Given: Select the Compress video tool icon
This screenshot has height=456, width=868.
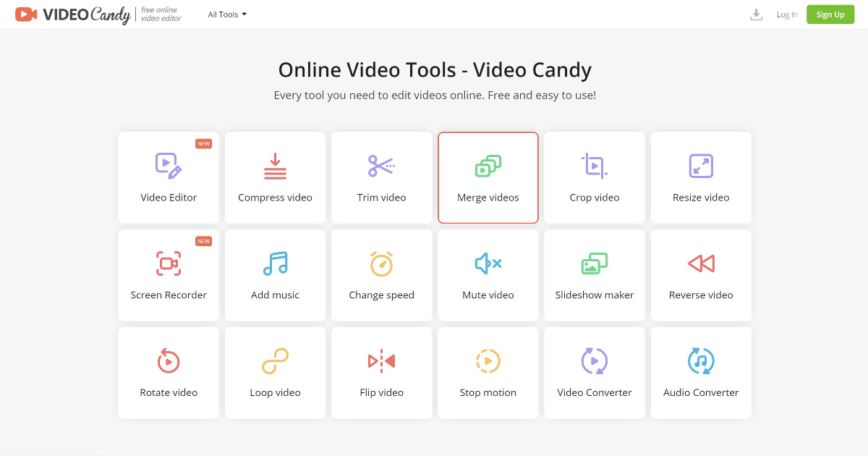Looking at the screenshot, I should tap(275, 165).
